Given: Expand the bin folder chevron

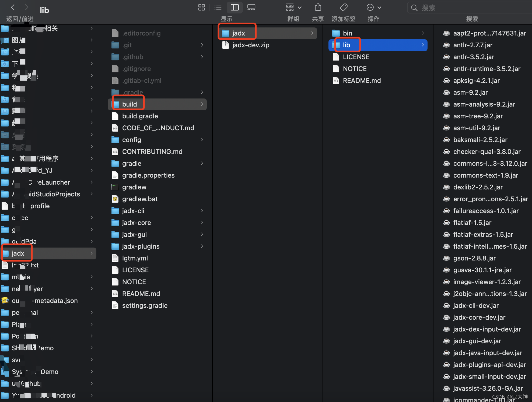Looking at the screenshot, I should click(x=423, y=33).
